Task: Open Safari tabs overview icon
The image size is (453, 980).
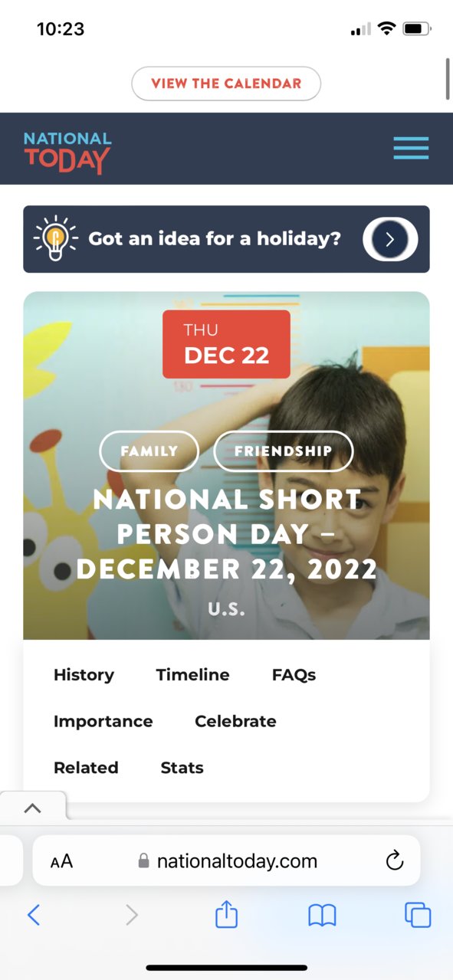Action: tap(418, 915)
